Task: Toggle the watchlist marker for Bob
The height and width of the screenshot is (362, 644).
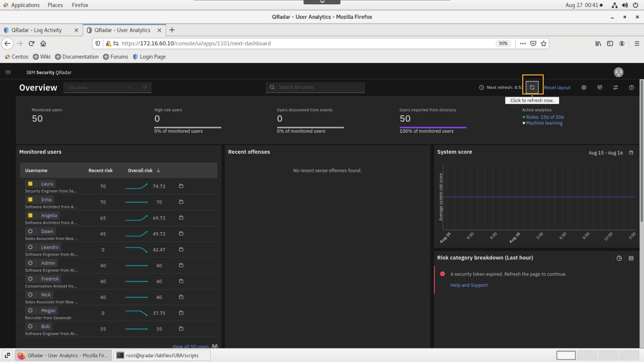Action: (x=30, y=326)
